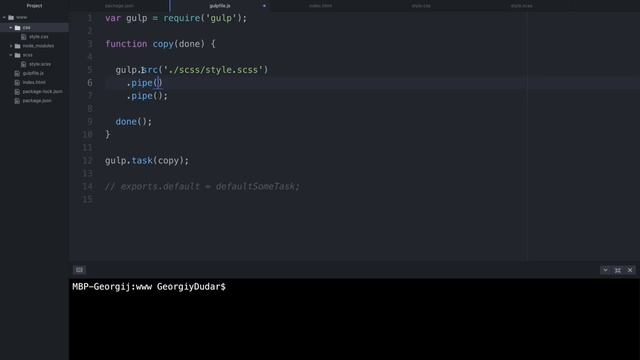
Task: Maximize the terminal panel
Action: (618, 270)
